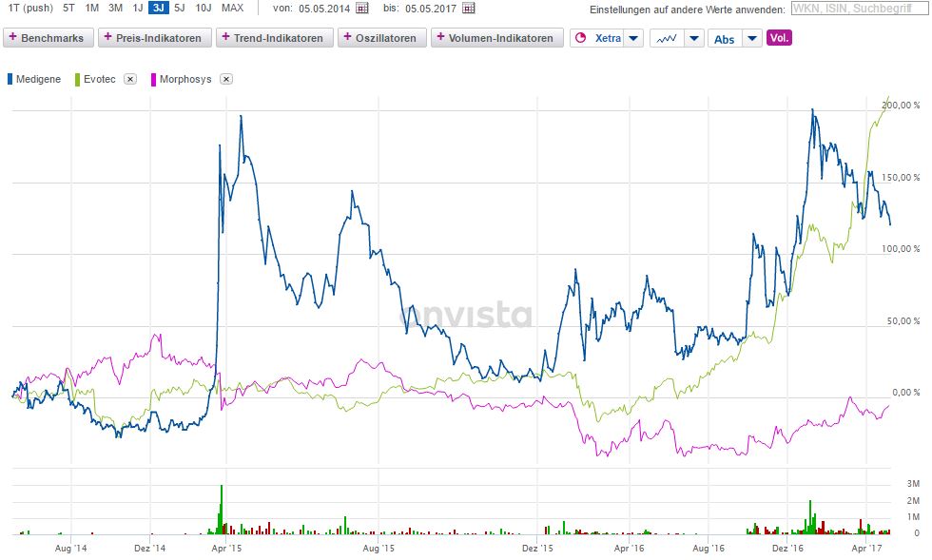Click the Xetra exchange pie icon
The image size is (932, 560).
click(581, 38)
